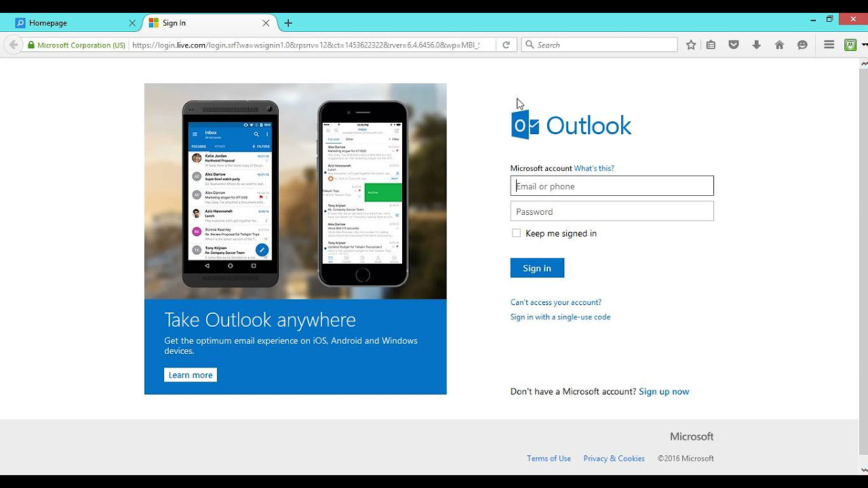
Task: Open the What's this? link
Action: click(594, 168)
